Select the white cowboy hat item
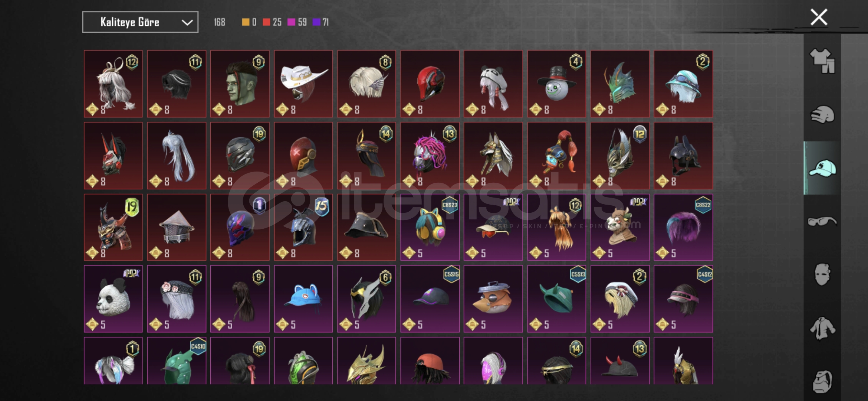This screenshot has width=868, height=401. click(x=303, y=84)
